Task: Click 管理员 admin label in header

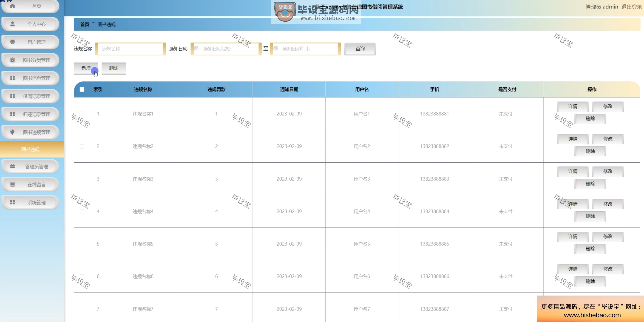Action: pyautogui.click(x=602, y=7)
